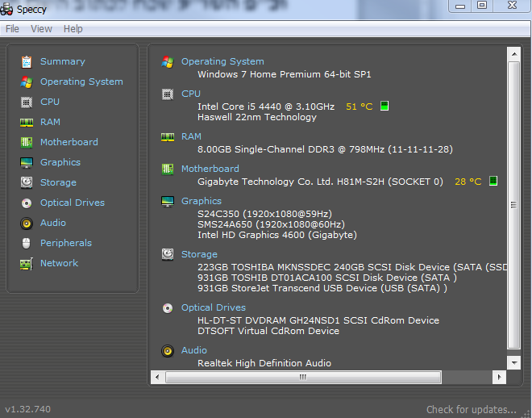Click the horizontal scrollbar thumb
The height and width of the screenshot is (418, 532).
coord(303,378)
